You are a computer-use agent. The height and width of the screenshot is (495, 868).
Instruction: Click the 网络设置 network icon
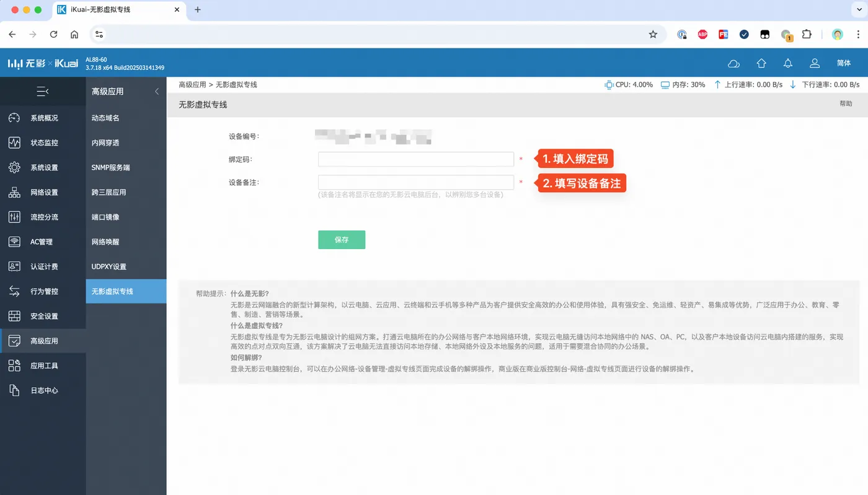coord(14,192)
